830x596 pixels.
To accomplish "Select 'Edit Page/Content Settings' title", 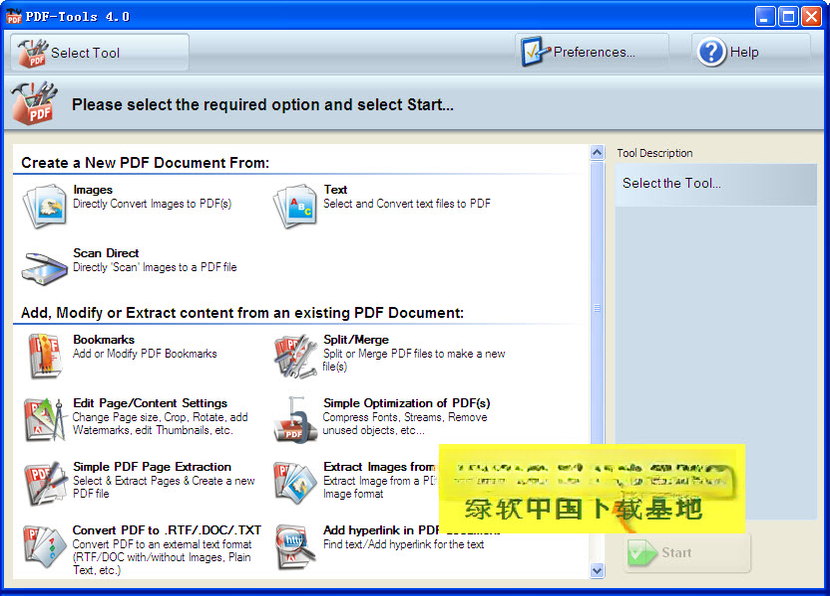I will [150, 403].
